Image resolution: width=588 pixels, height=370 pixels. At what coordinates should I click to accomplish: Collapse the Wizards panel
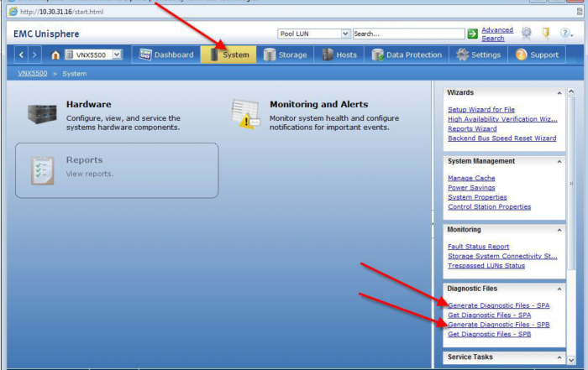[x=559, y=92]
